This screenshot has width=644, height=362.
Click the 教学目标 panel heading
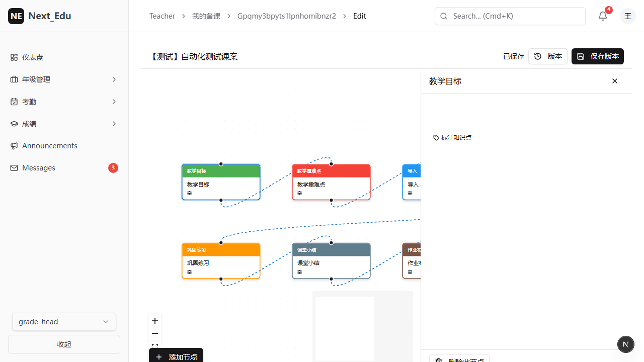click(x=445, y=81)
